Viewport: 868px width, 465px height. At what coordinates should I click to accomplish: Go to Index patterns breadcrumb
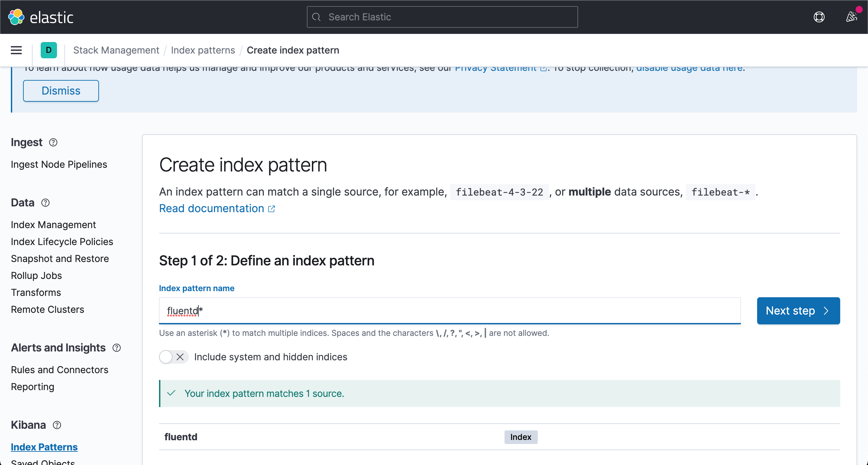(x=203, y=50)
